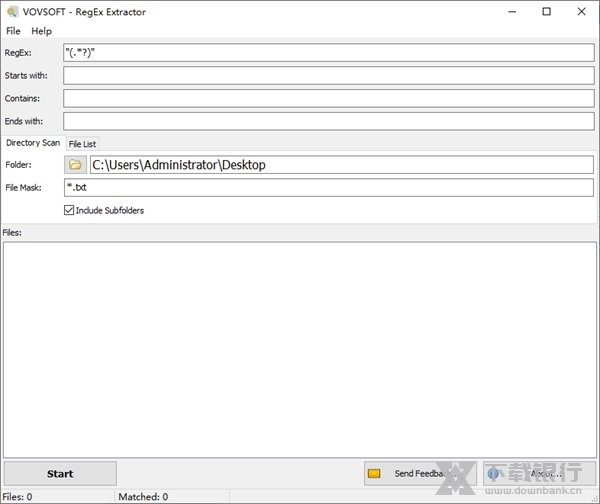600x504 pixels.
Task: Click inside the RegEx input field
Action: click(329, 53)
